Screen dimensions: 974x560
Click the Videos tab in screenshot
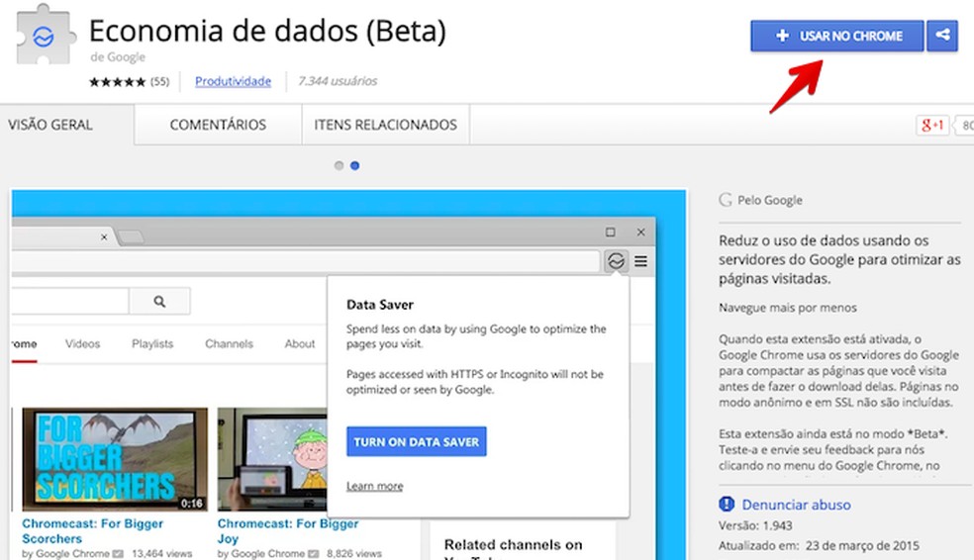[82, 344]
